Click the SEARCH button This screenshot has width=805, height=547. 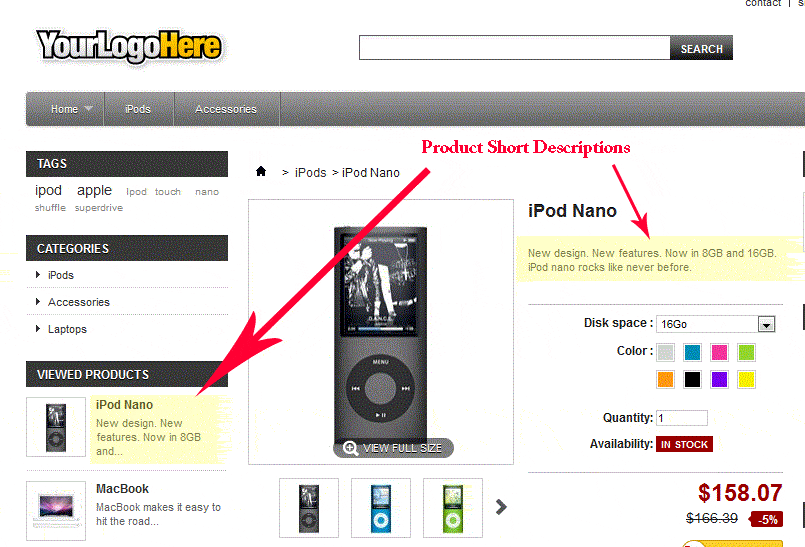(x=701, y=48)
